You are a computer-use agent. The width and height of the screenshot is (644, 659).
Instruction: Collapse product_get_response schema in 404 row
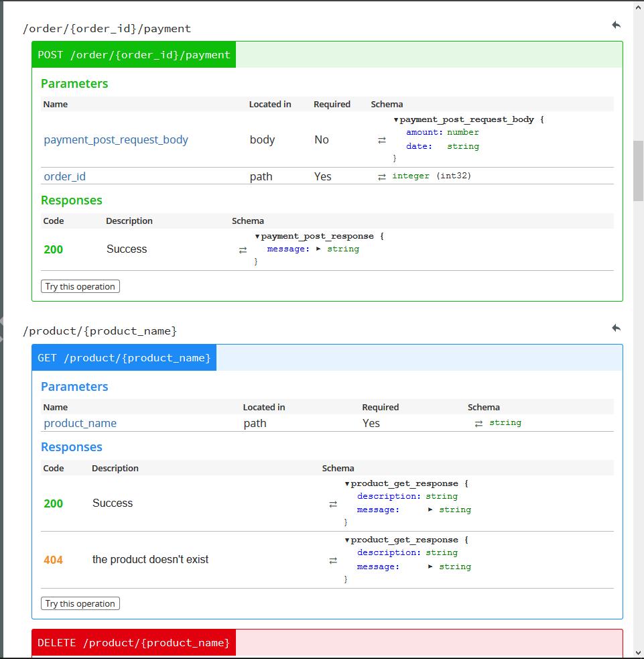347,540
